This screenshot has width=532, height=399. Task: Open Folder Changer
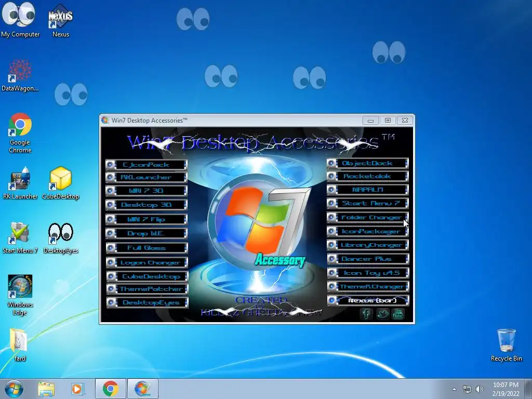368,218
